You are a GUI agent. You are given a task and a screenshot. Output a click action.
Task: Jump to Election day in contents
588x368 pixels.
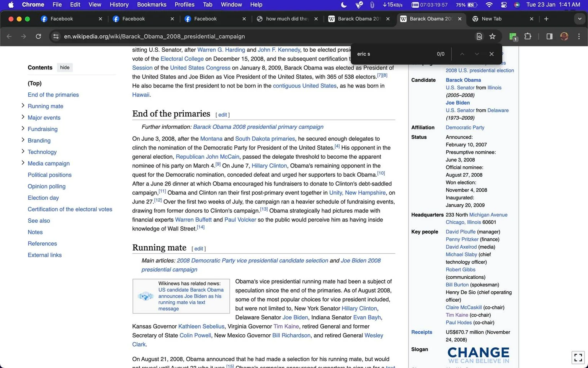click(x=43, y=198)
